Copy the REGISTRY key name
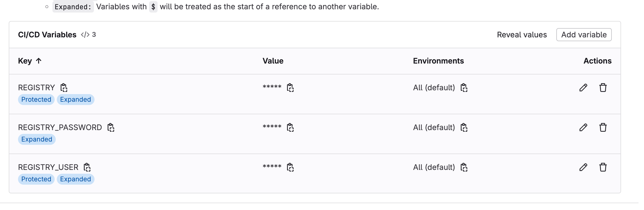The image size is (644, 210). (64, 88)
